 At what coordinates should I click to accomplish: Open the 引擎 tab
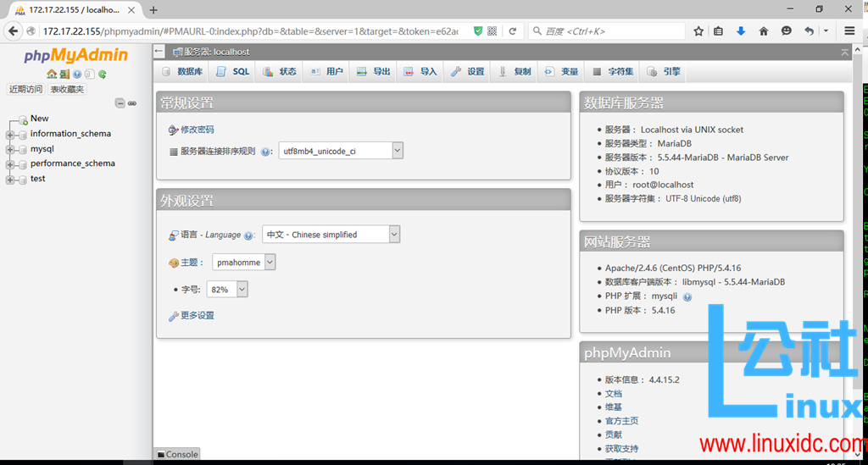pos(665,71)
